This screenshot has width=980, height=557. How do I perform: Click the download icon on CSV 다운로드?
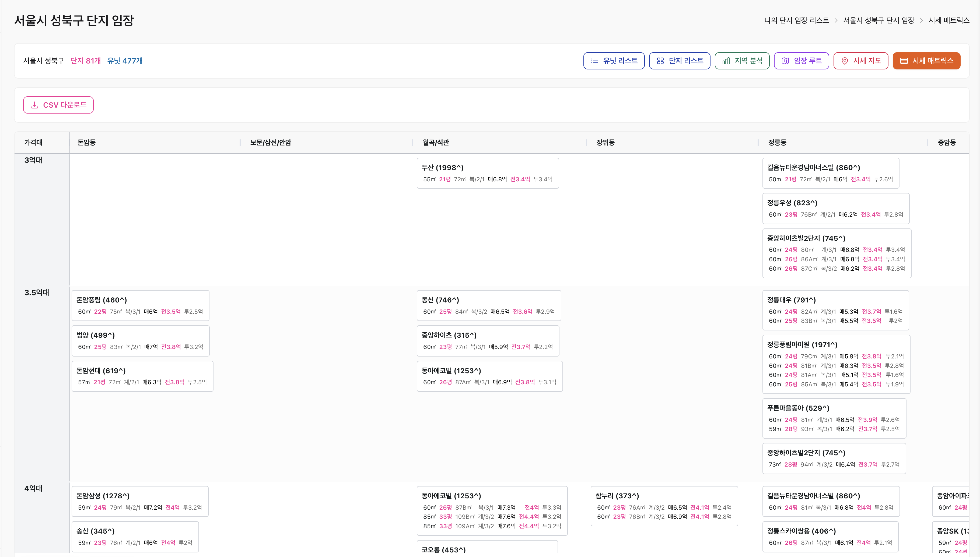34,105
